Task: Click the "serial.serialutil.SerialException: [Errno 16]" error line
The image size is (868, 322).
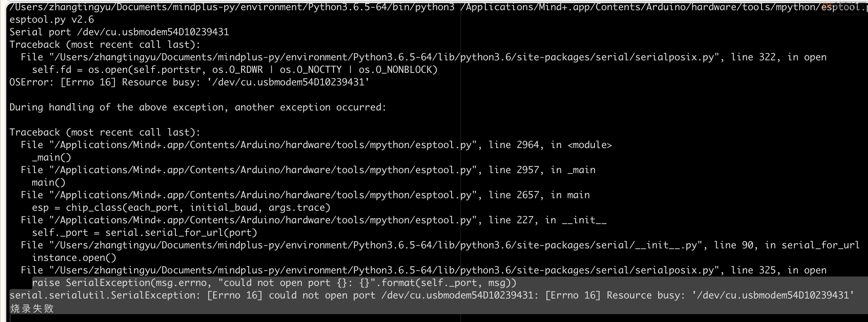Action: pos(432,295)
